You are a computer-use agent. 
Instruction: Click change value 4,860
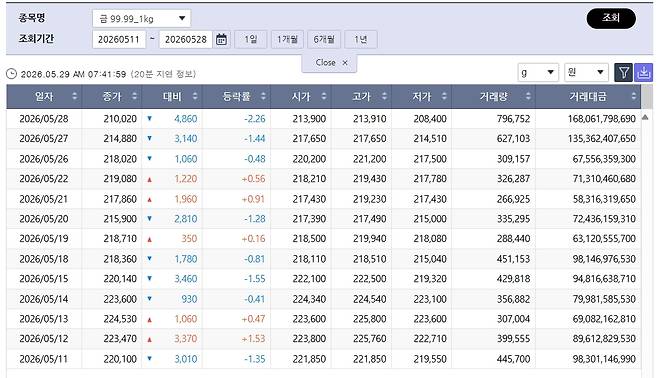pyautogui.click(x=185, y=119)
